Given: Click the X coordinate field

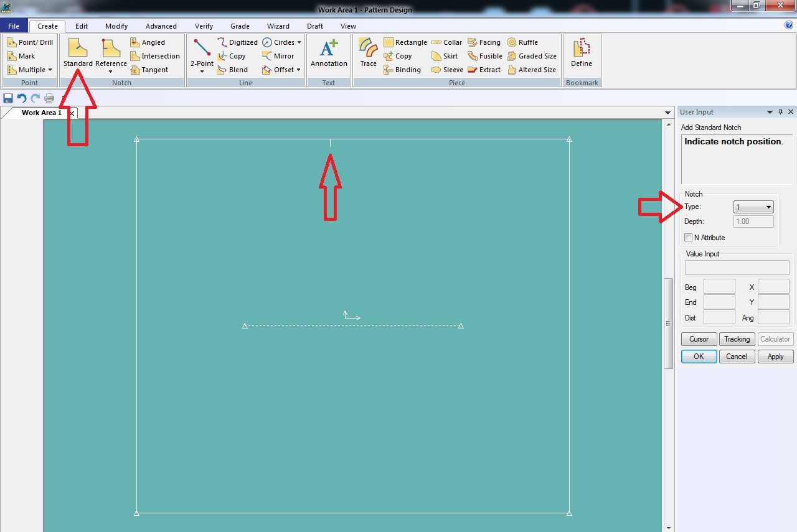Looking at the screenshot, I should (773, 287).
